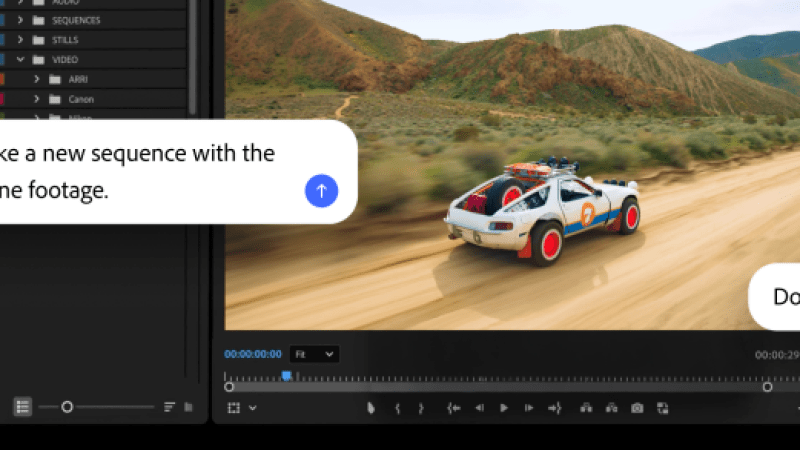Click the right zoom scroll bar handle
This screenshot has height=450, width=800.
point(767,387)
